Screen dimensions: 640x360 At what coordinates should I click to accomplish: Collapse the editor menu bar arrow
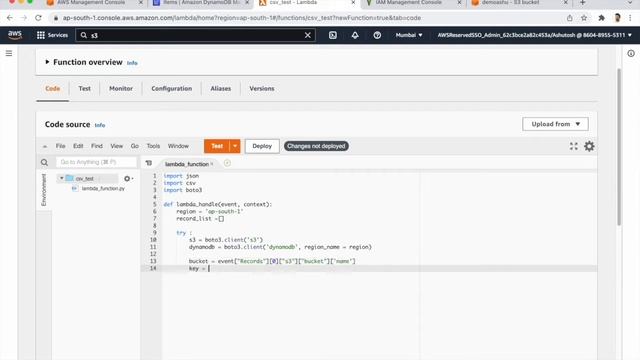[x=45, y=146]
